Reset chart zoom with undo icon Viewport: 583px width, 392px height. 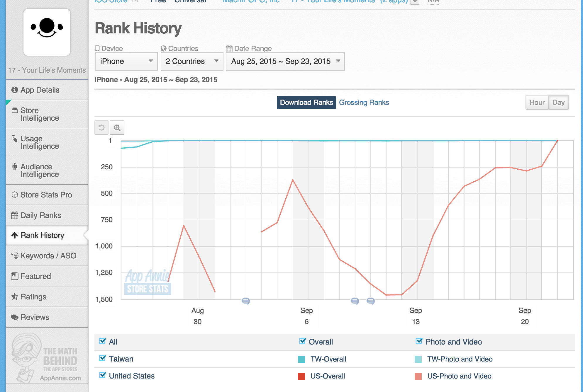(101, 127)
